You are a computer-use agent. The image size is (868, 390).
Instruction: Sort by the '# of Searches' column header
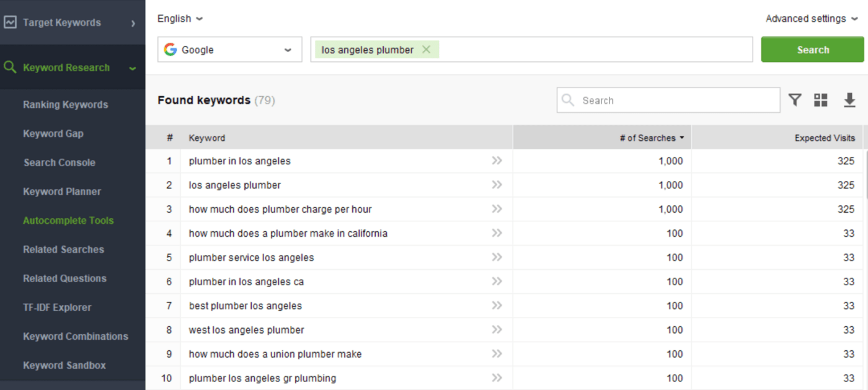click(x=647, y=138)
